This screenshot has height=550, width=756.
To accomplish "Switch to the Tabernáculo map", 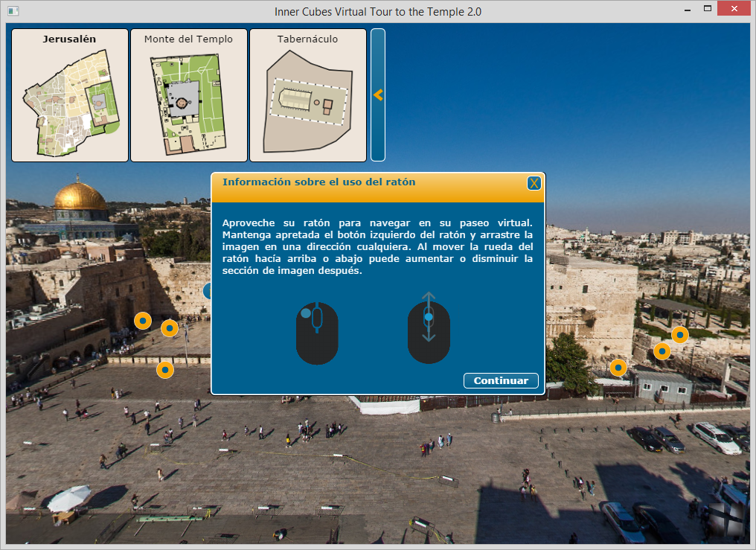I will (308, 95).
